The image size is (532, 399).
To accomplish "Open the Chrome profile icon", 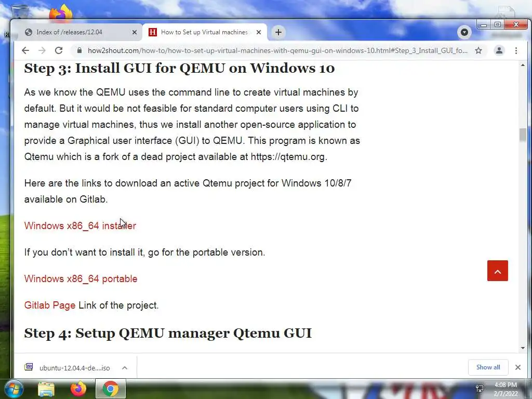I will [x=499, y=50].
